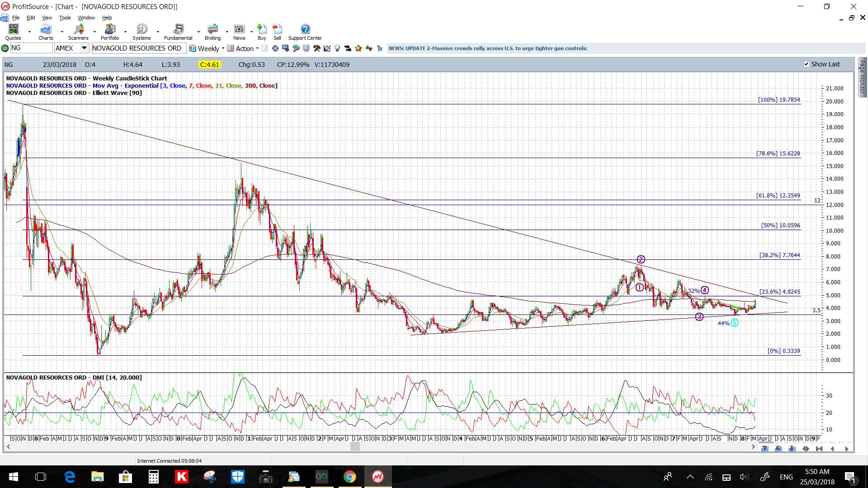868x488 pixels.
Task: Open the Tools menu
Action: pos(65,18)
